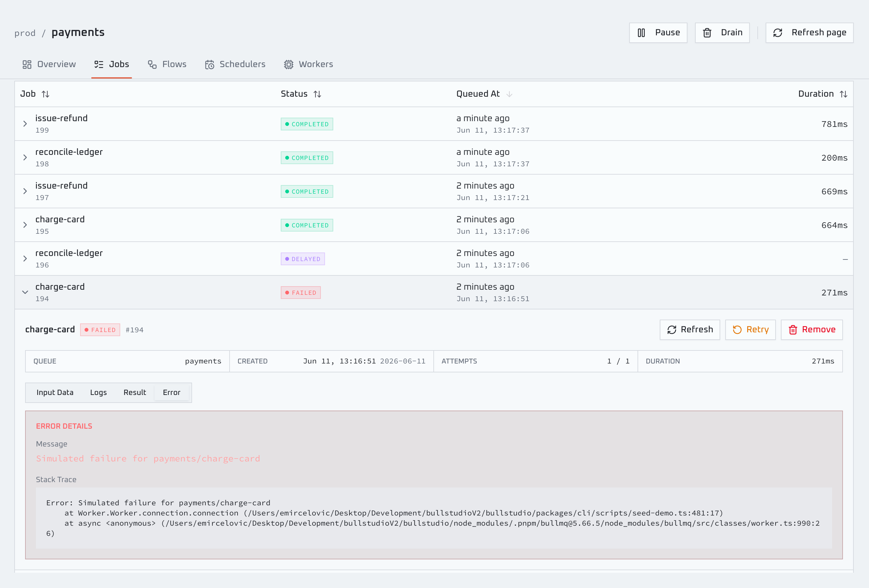Open the Overview tab
The width and height of the screenshot is (869, 588).
click(49, 64)
